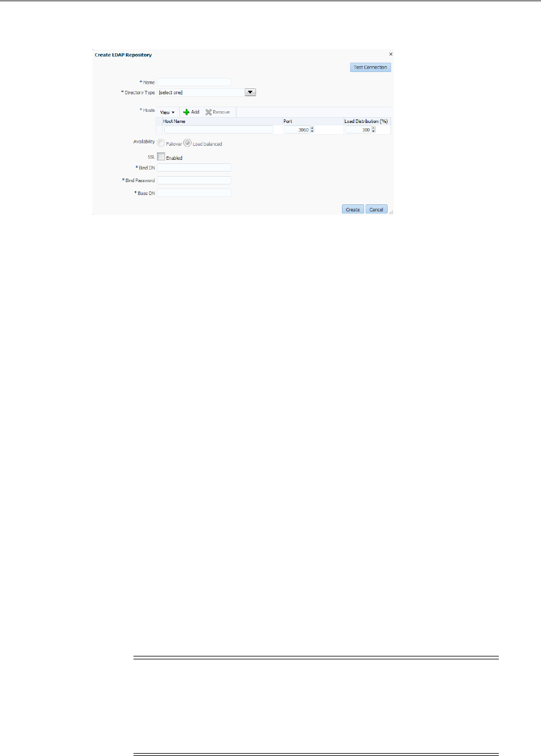Viewport: 541px width, 756px height.
Task: Select the Load balanced availability option
Action: point(187,142)
